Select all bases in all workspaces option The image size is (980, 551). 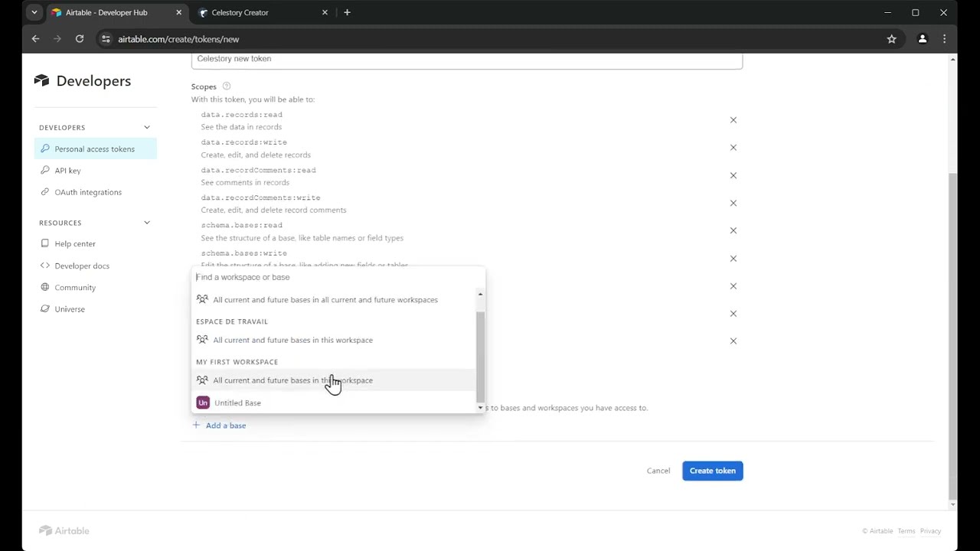[x=334, y=300]
